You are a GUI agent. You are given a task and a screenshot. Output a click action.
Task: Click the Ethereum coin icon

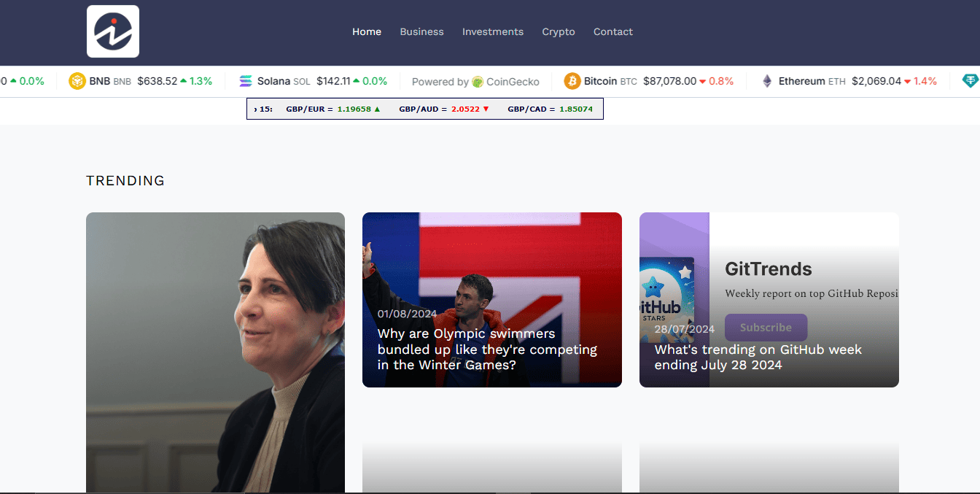point(767,81)
